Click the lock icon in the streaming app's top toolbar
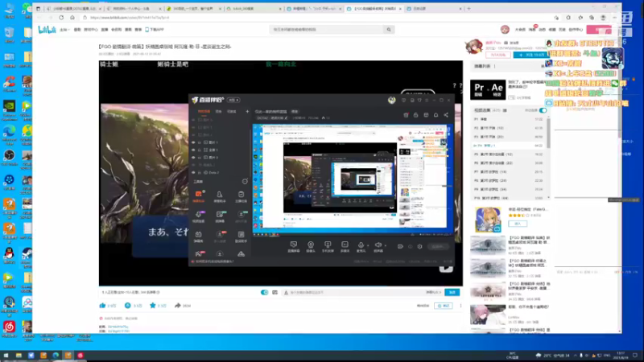The image size is (644, 362). [415, 115]
